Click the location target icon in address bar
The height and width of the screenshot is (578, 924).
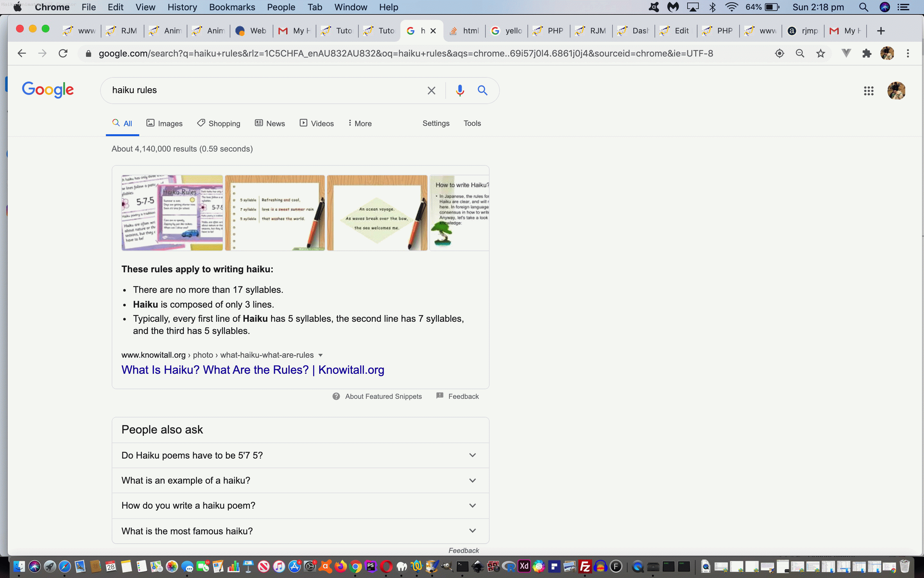780,54
